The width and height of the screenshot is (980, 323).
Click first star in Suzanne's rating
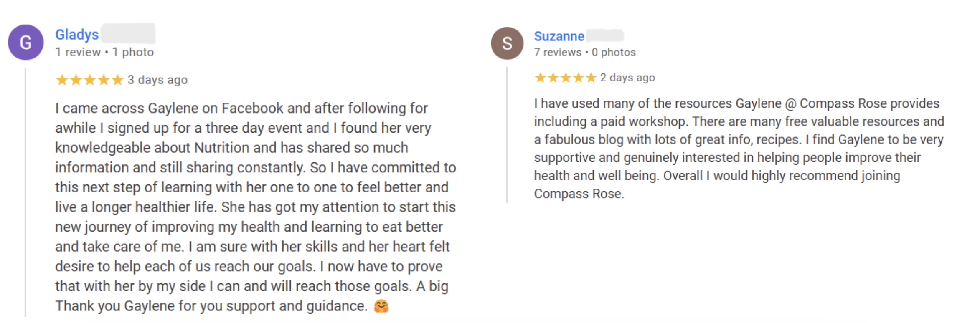(540, 78)
